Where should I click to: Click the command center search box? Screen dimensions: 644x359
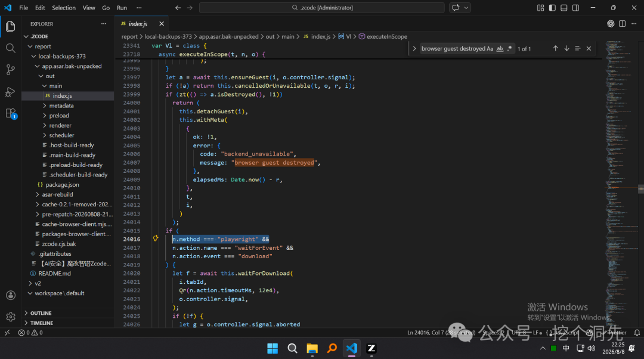tap(321, 8)
